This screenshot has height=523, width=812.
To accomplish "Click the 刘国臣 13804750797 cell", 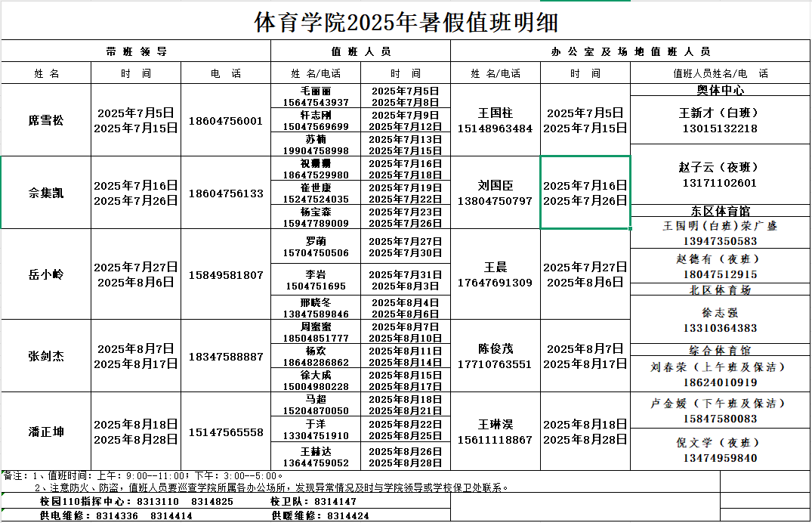I will (495, 193).
